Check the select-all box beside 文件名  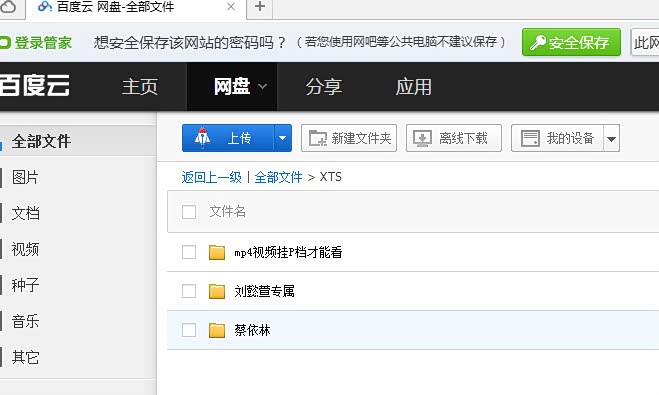189,212
